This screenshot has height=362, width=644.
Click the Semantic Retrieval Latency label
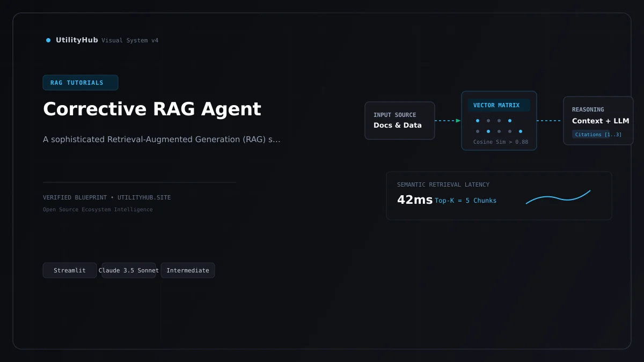443,184
